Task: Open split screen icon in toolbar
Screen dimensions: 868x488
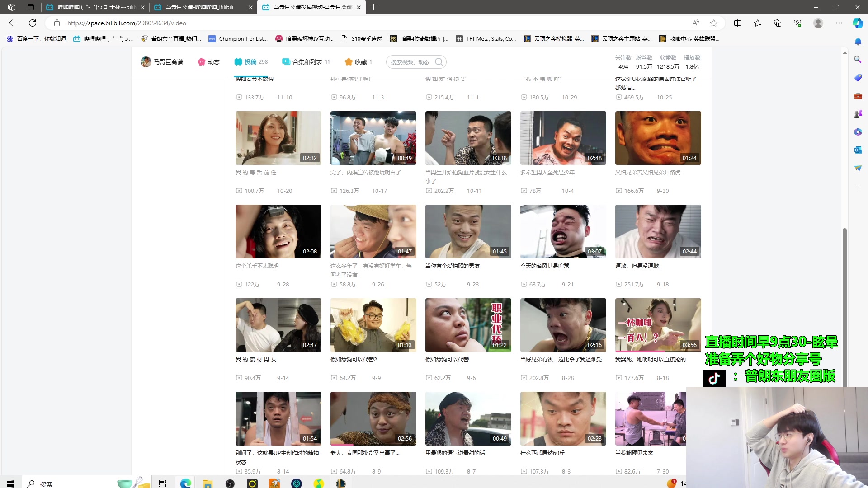Action: [738, 23]
